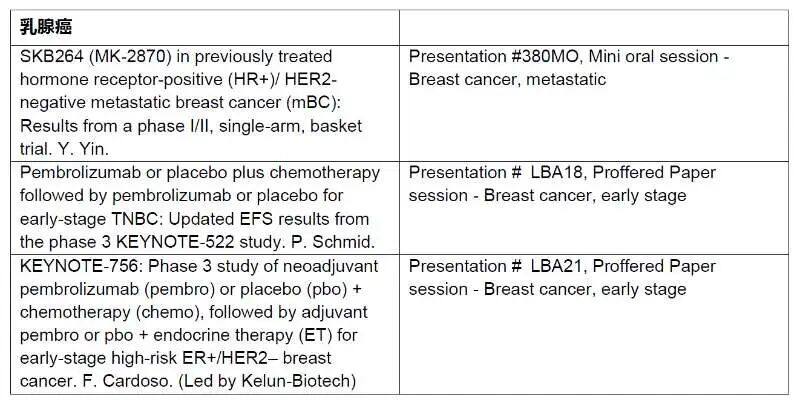Click "Breast cancer, early stage" under LBA18
The width and height of the screenshot is (800, 406).
click(585, 196)
